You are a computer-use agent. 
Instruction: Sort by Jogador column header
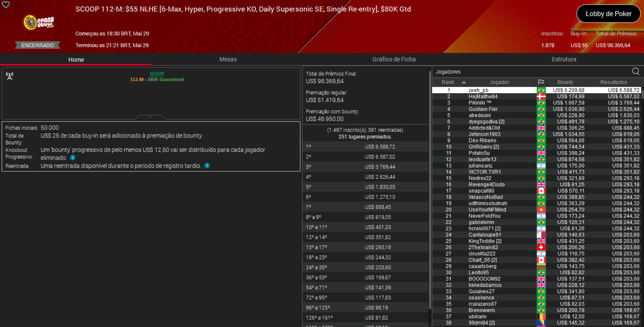point(499,82)
